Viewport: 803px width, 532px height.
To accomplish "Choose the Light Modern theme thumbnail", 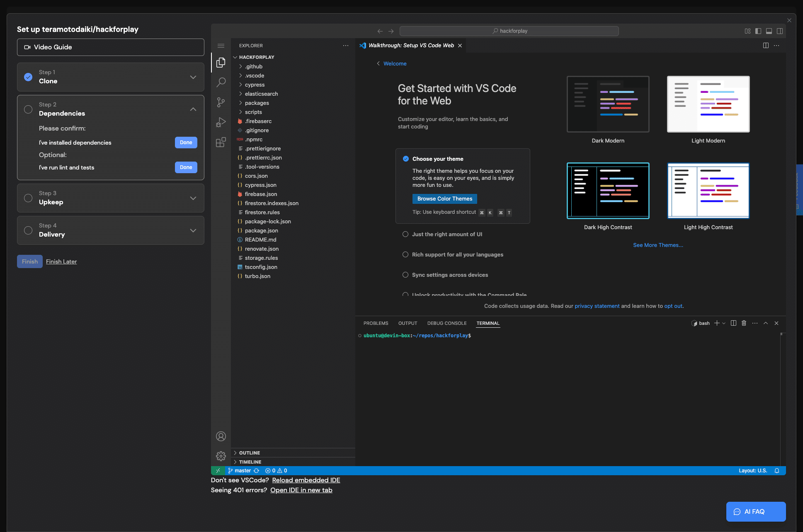I will [x=708, y=104].
